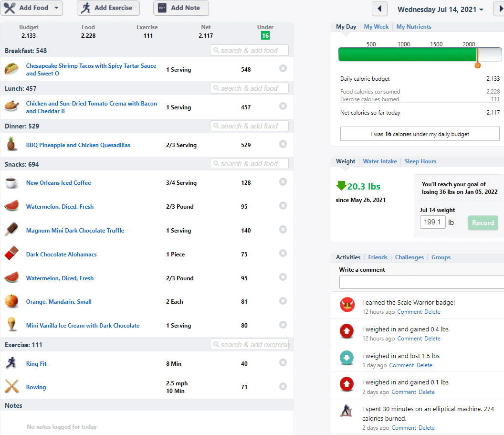Remove the Magnum Mini Dark Chocolate Truffle entry
Viewport: 504px width, 435px height.
coord(283,230)
